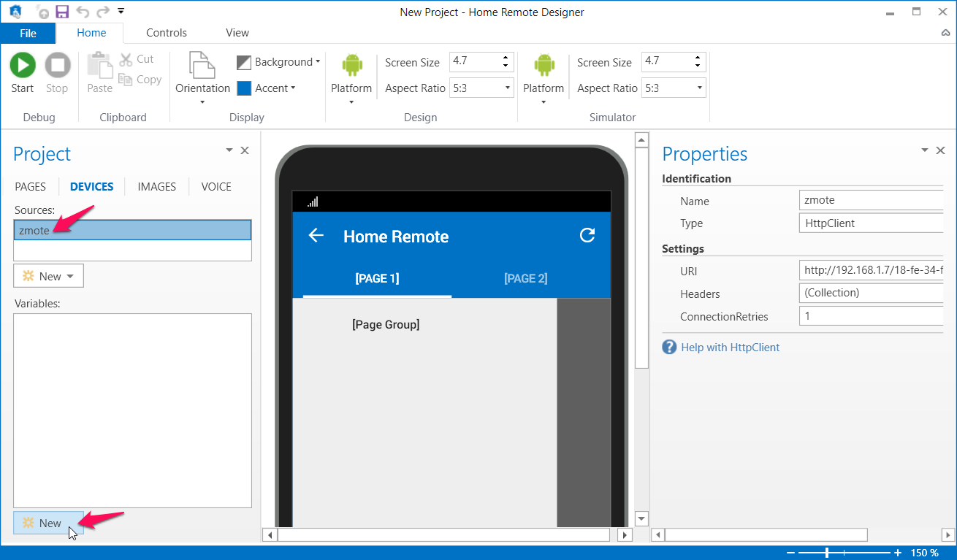Click the Home Remote Designer app icon
957x560 pixels.
(15, 12)
